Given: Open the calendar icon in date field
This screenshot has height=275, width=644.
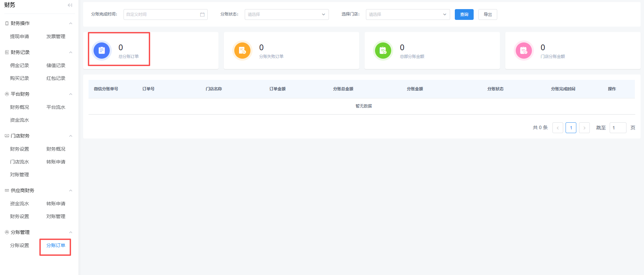Looking at the screenshot, I should pyautogui.click(x=202, y=14).
